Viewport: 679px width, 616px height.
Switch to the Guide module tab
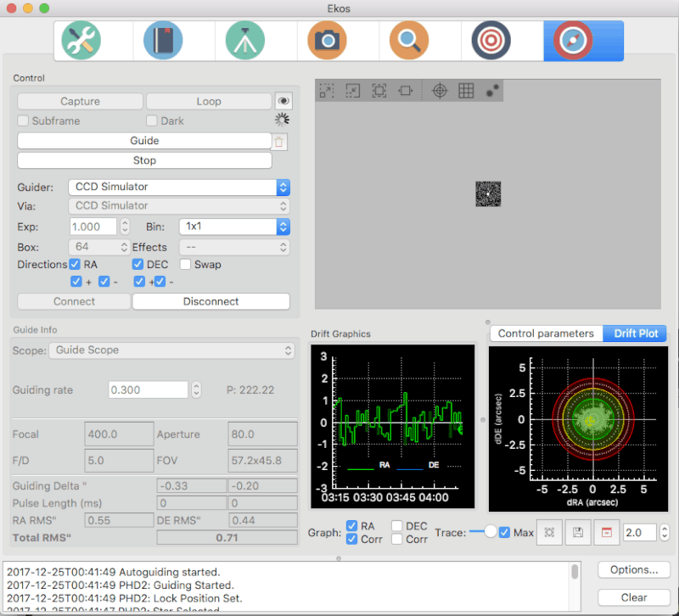point(583,40)
